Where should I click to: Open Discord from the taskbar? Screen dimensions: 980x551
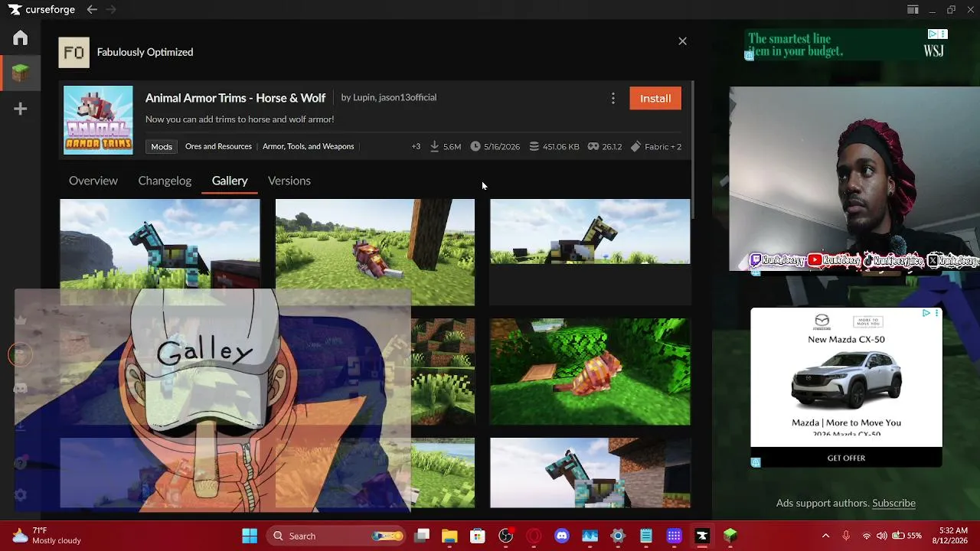point(562,536)
